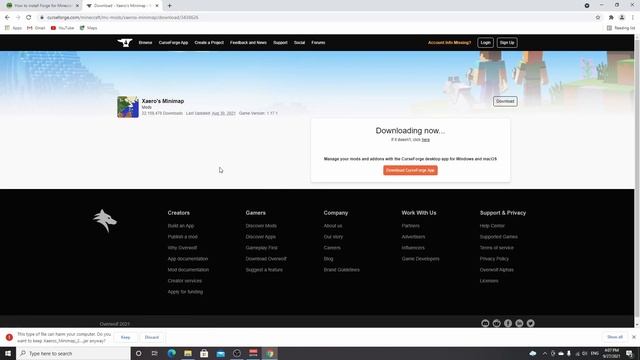640x360 pixels.
Task: Open Chrome's three-dot menu
Action: click(633, 18)
